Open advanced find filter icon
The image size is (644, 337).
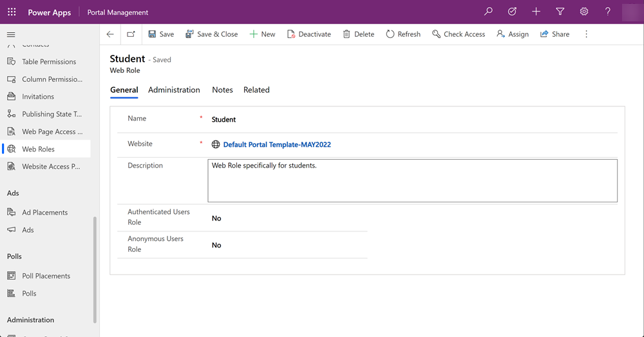(x=560, y=12)
